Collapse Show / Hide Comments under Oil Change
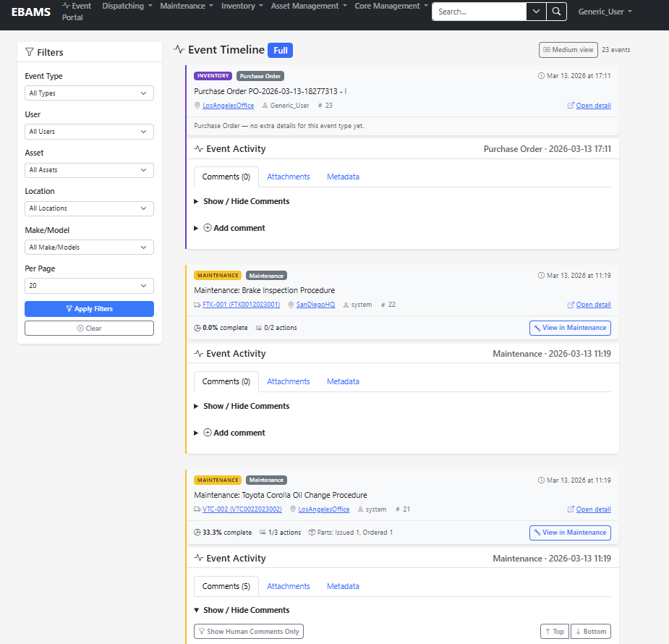Viewport: 669px width, 644px height. [x=242, y=610]
